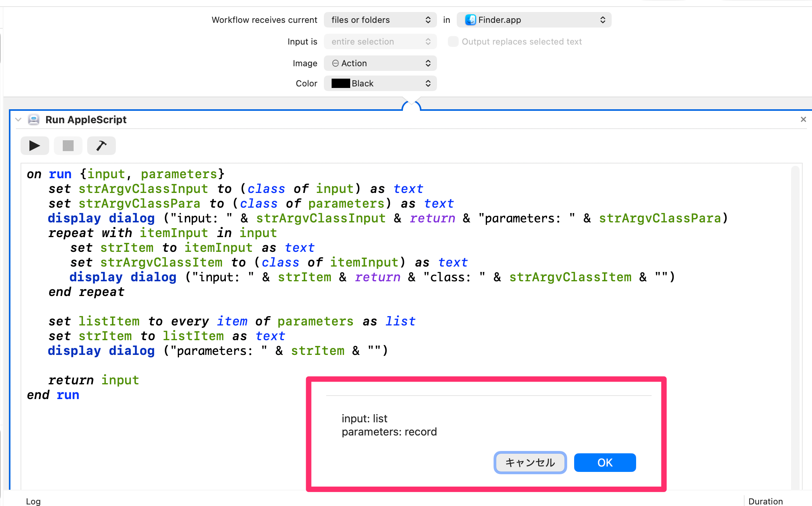
Task: Click the キャンセル cancel button
Action: [x=530, y=463]
